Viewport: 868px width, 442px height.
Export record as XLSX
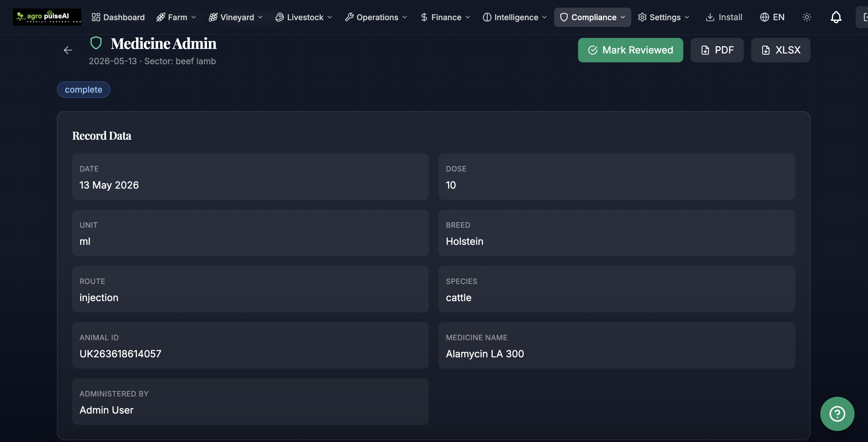coord(781,50)
